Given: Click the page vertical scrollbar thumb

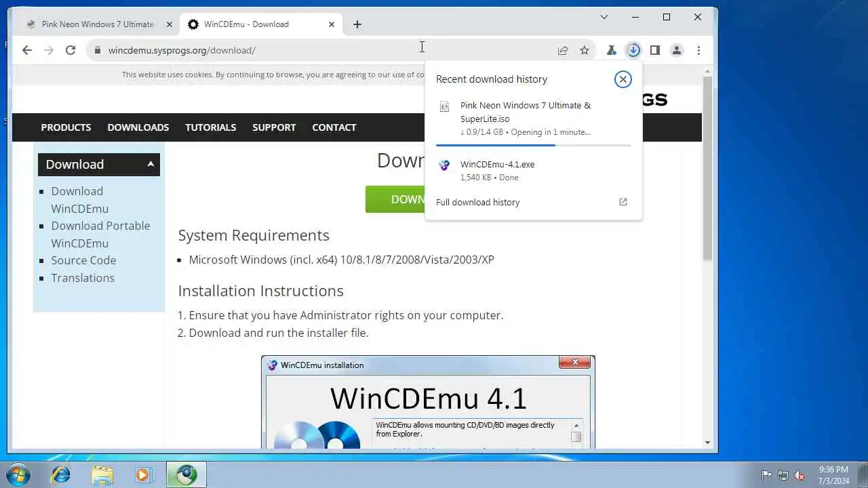Looking at the screenshot, I should coord(707,168).
